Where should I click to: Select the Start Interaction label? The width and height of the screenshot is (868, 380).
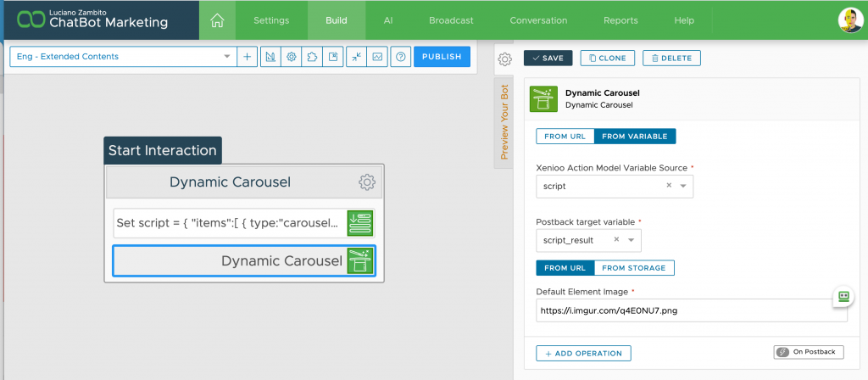tap(162, 150)
